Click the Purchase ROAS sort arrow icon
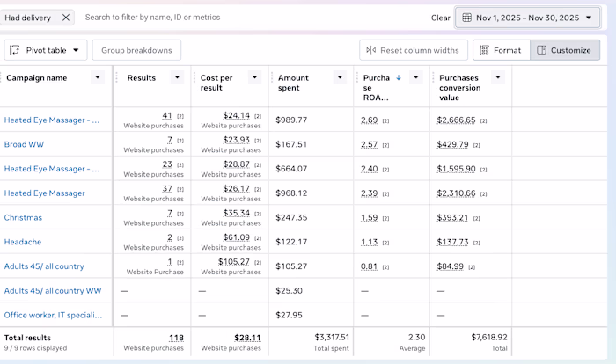Screen dimensions: 616x364 399,77
